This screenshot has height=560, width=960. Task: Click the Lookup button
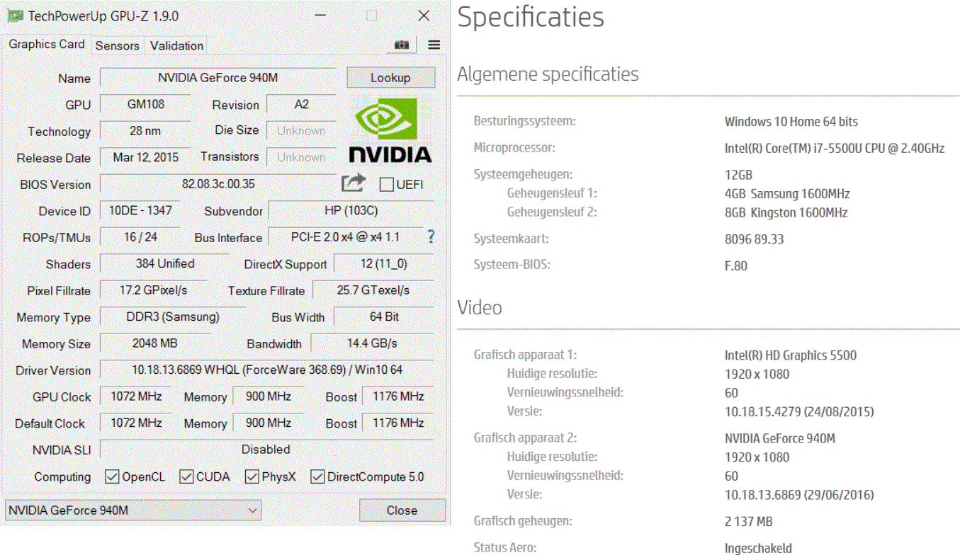click(390, 78)
